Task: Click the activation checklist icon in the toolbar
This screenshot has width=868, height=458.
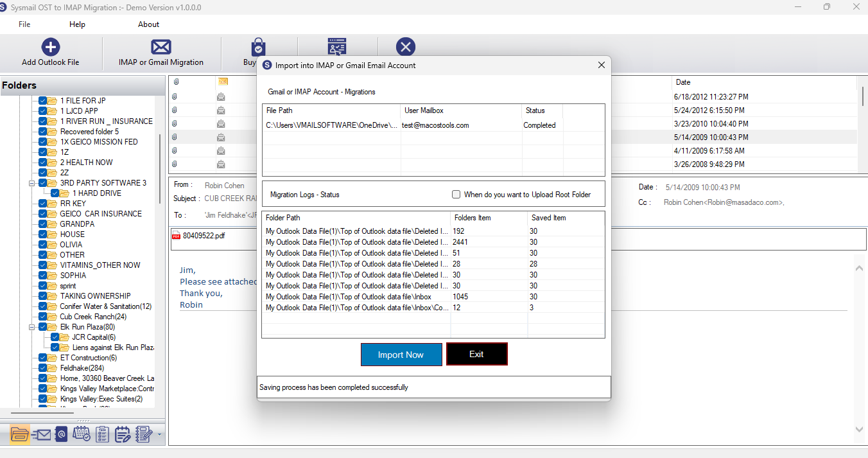Action: coord(337,47)
